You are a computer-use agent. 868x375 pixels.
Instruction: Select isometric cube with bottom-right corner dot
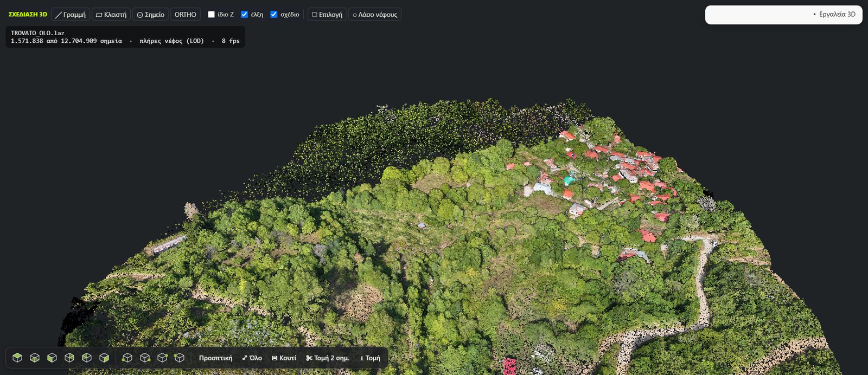pyautogui.click(x=145, y=358)
